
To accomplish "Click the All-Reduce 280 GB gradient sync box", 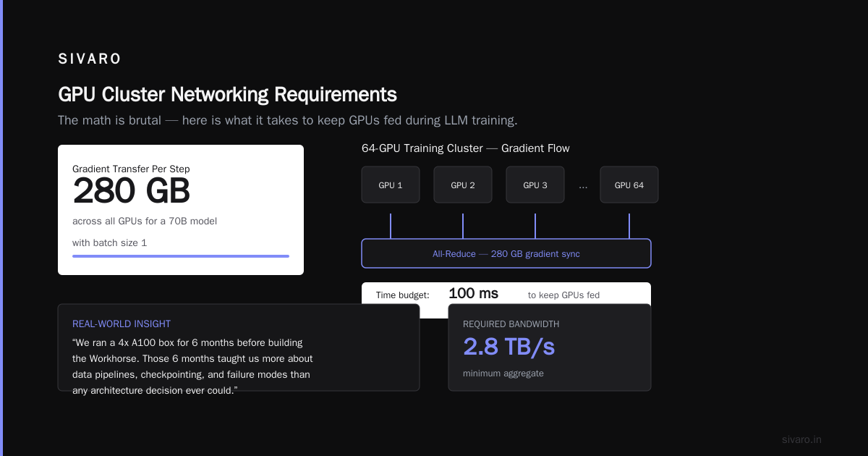I will [506, 253].
